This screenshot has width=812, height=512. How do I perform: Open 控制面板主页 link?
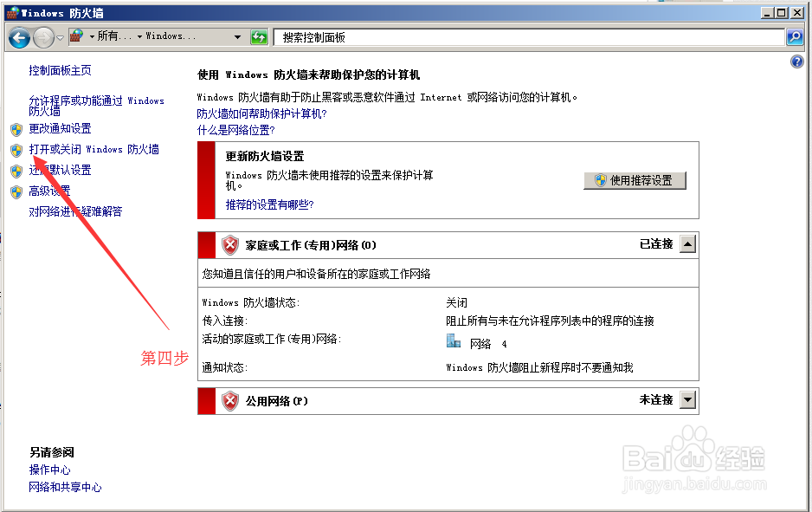60,70
